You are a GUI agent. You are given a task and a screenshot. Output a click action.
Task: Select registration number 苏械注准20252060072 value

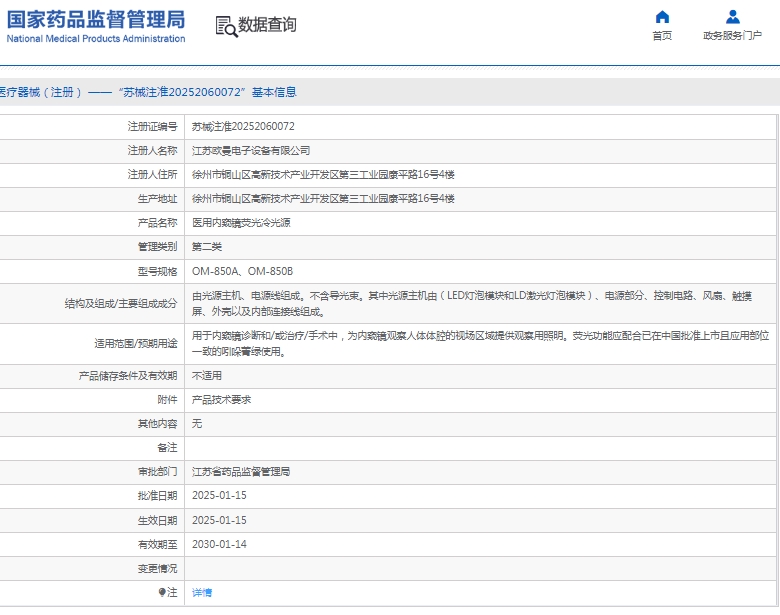(x=243, y=127)
